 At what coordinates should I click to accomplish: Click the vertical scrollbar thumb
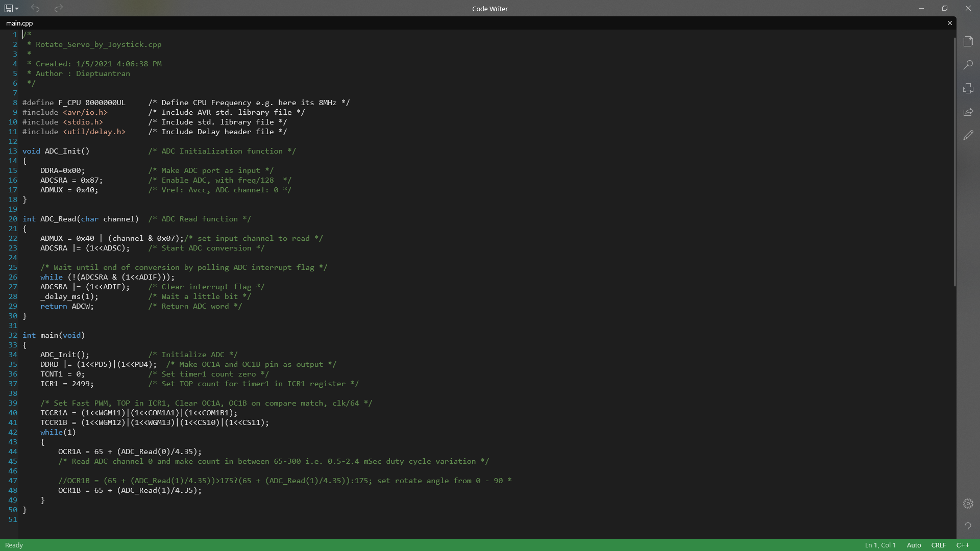click(x=954, y=162)
